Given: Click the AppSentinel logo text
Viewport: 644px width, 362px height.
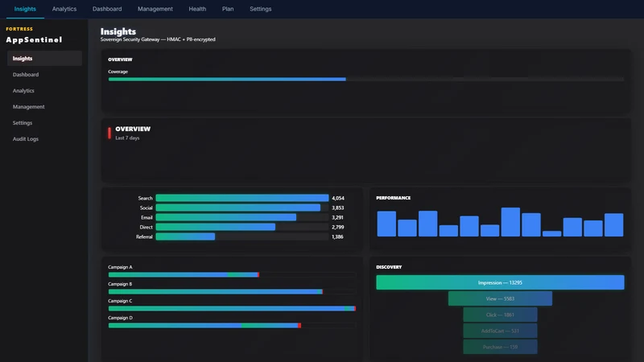Looking at the screenshot, I should (x=34, y=39).
